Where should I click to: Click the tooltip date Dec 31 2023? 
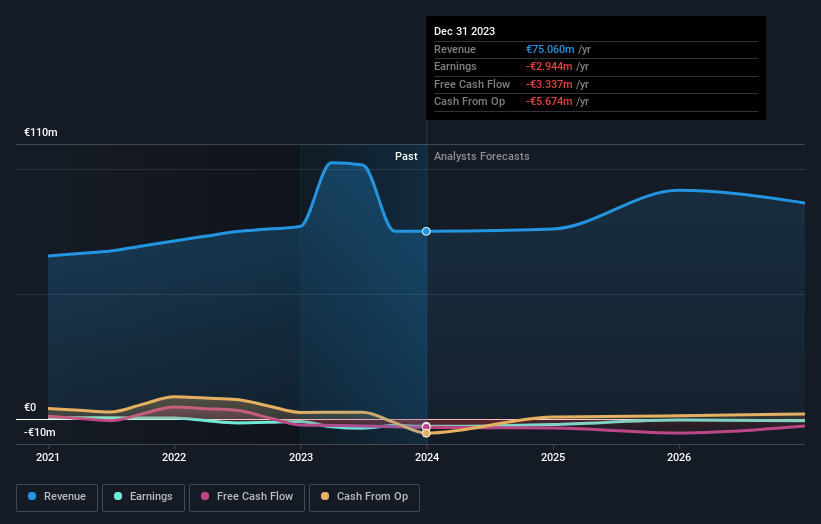(464, 31)
